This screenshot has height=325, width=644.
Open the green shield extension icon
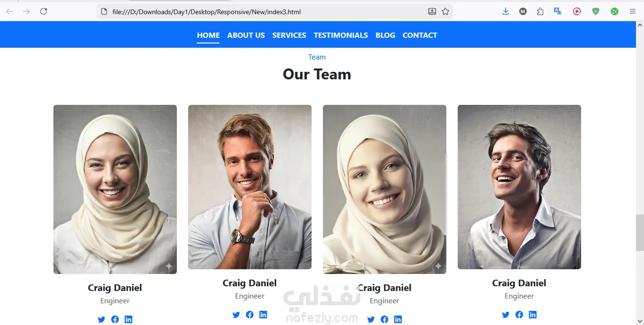[x=596, y=11]
